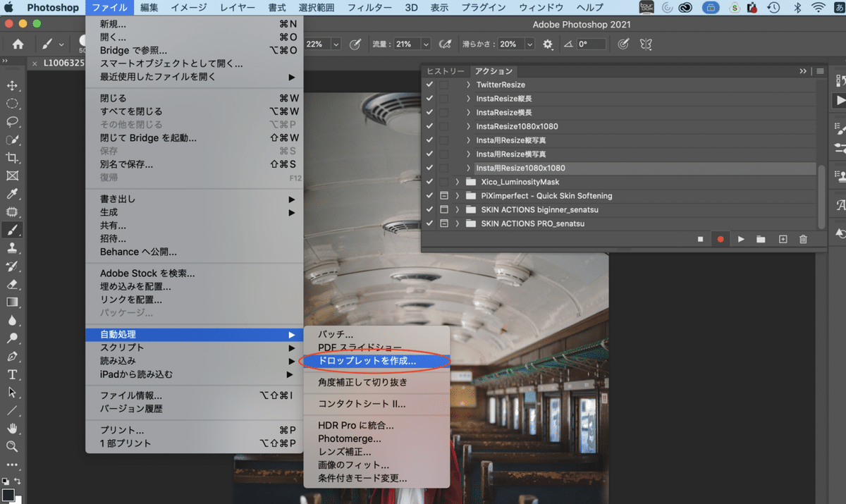This screenshot has width=846, height=504.
Task: Toggle the checkmark for TwitterResize action
Action: pyautogui.click(x=430, y=85)
